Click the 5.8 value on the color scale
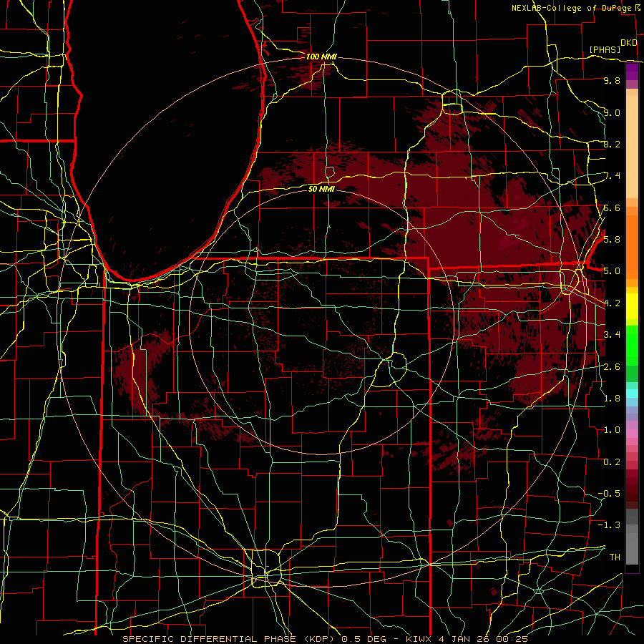644x644 pixels. 612,239
